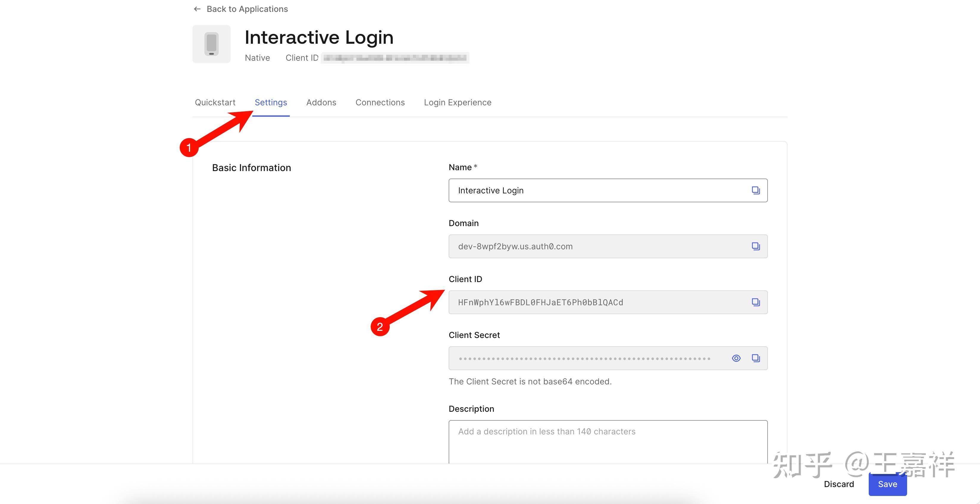Open the Connections tab
The height and width of the screenshot is (504, 980).
[380, 102]
